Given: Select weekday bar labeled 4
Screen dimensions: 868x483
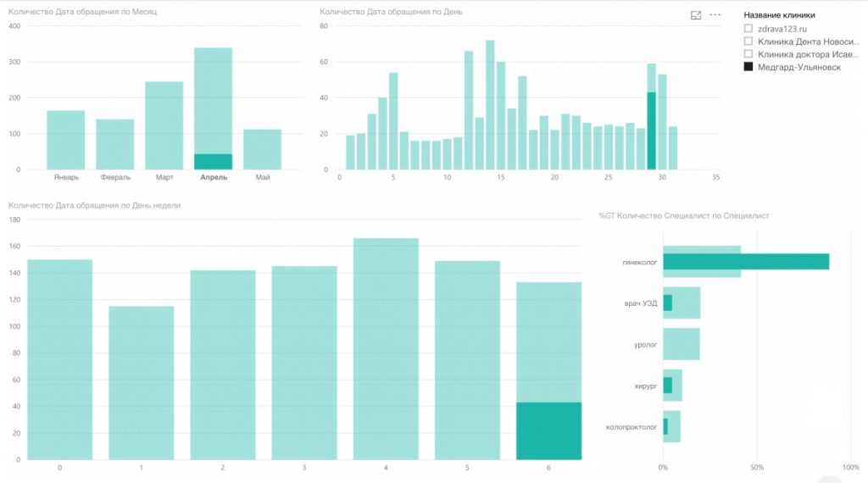Looking at the screenshot, I should coord(386,349).
